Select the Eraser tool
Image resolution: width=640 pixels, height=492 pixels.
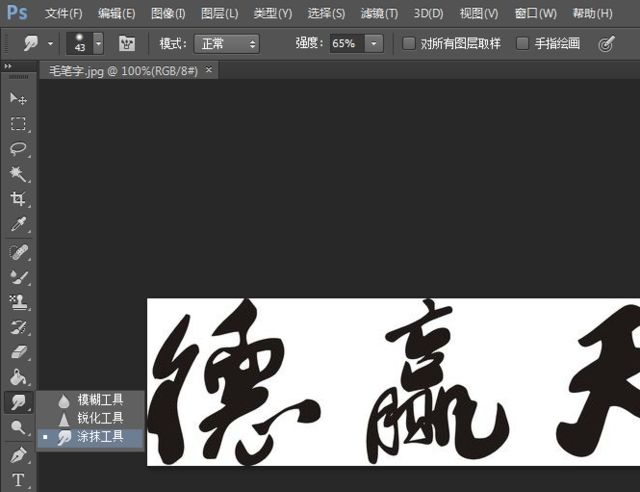point(18,352)
